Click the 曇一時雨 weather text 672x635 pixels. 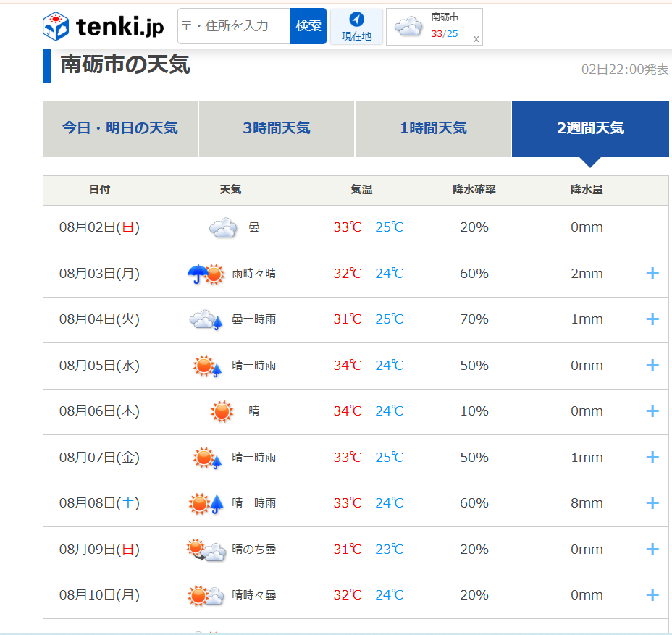coord(253,319)
